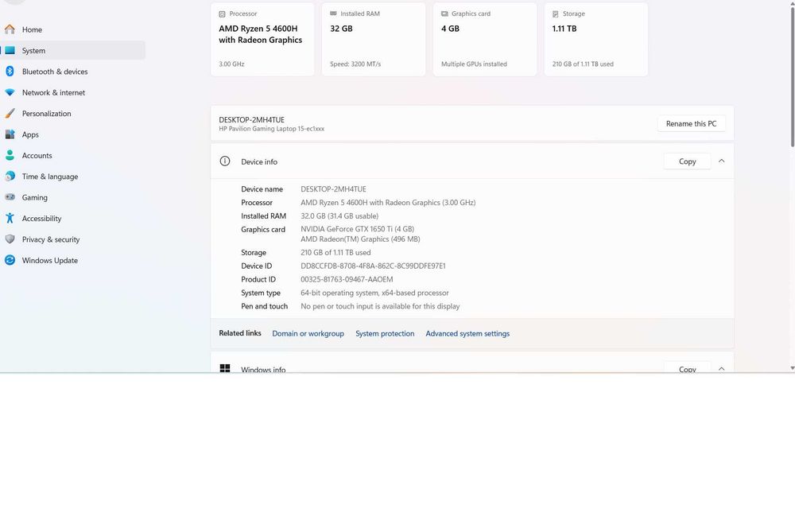Viewport: 795px width, 532px height.
Task: Click the System monitor icon
Action: [10, 50]
